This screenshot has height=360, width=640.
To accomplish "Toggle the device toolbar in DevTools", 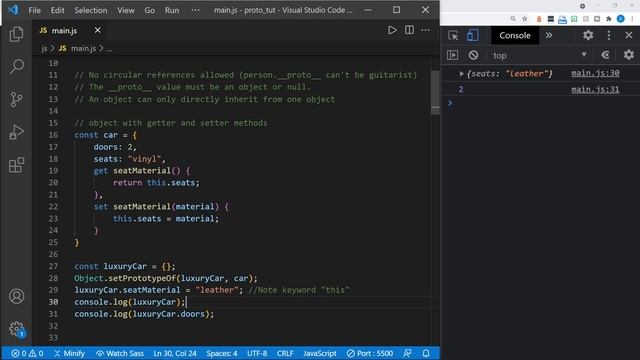I will click(x=473, y=36).
